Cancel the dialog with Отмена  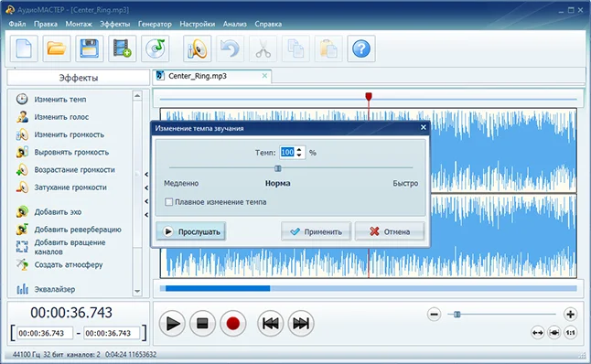coord(390,231)
